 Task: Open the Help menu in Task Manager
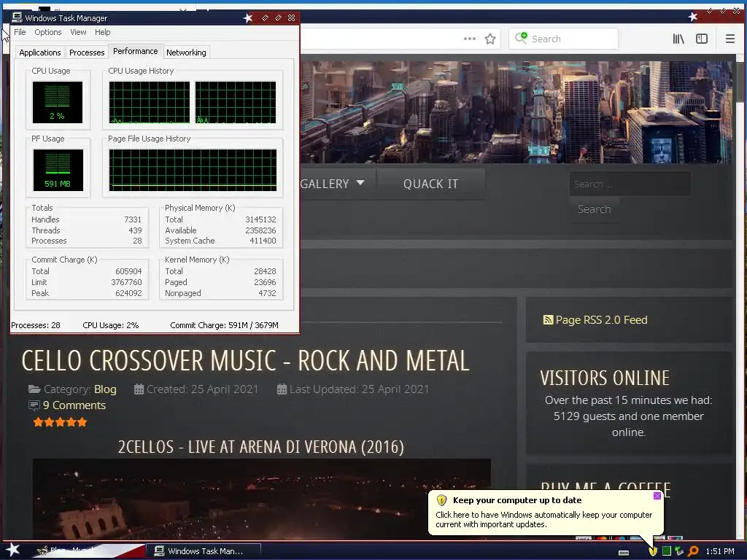[x=102, y=32]
